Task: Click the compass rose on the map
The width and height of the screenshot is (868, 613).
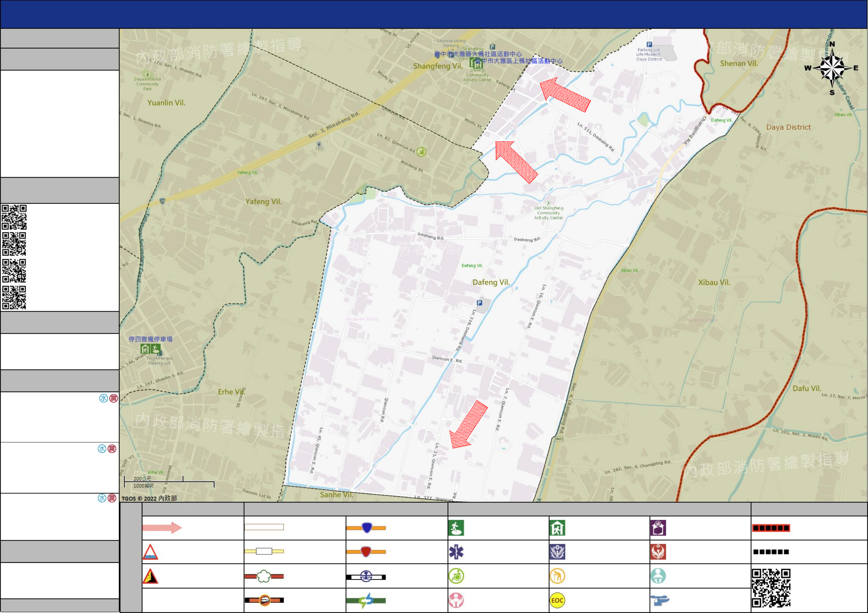Action: click(x=832, y=68)
